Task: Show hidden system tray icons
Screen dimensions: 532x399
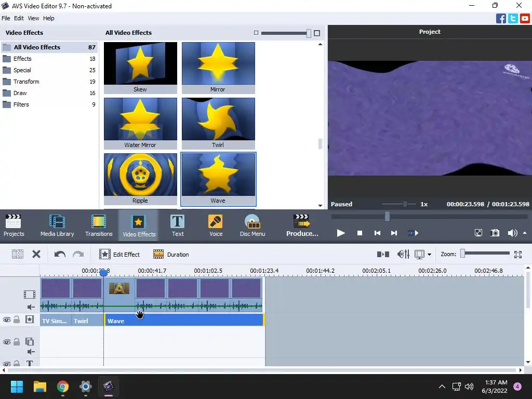Action: 442,387
